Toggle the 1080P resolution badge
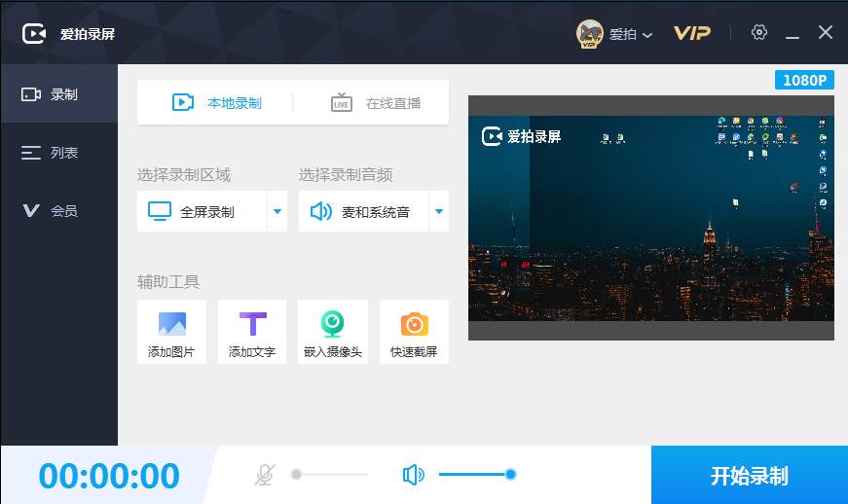This screenshot has width=848, height=504. point(804,80)
